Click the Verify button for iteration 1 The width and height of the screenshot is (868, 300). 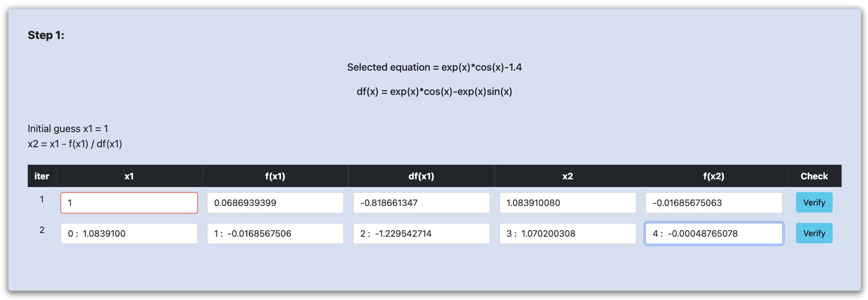(x=814, y=203)
